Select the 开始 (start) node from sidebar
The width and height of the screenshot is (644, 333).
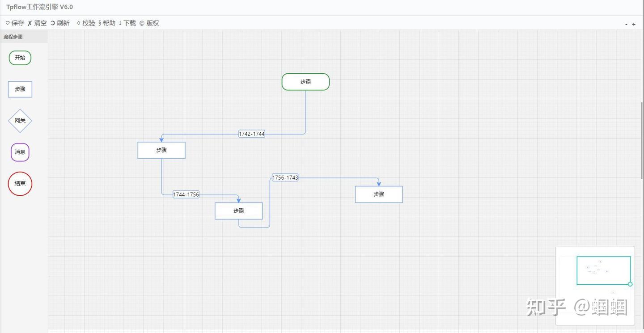[x=20, y=58]
